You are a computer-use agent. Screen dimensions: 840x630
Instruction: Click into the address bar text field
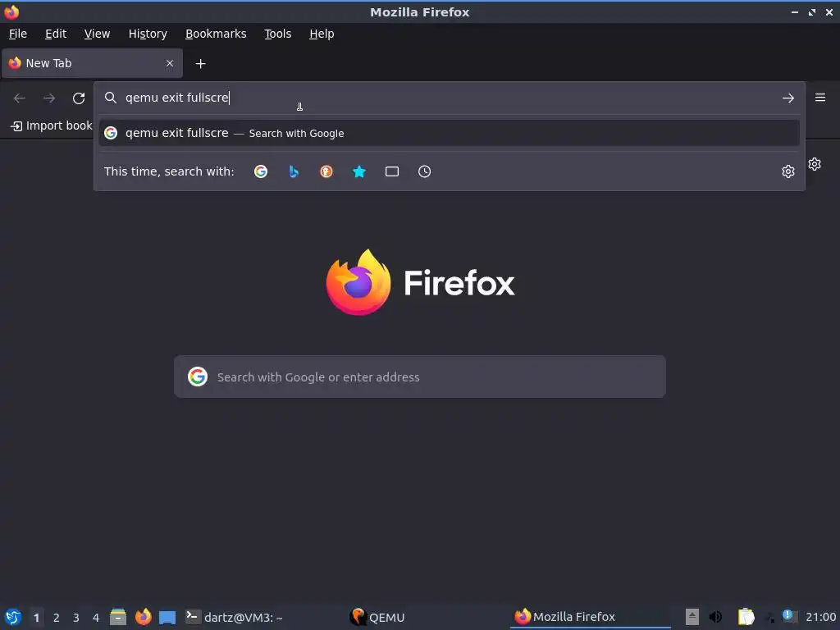[x=449, y=98]
